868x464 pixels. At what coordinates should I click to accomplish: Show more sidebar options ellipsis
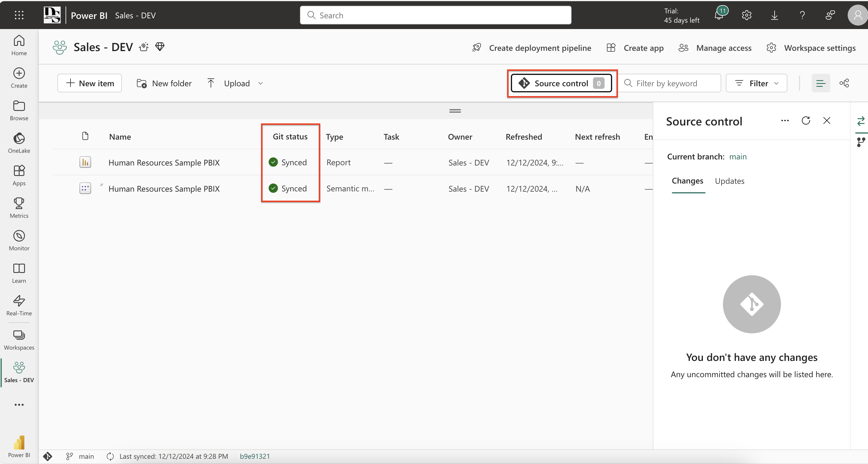click(x=19, y=404)
